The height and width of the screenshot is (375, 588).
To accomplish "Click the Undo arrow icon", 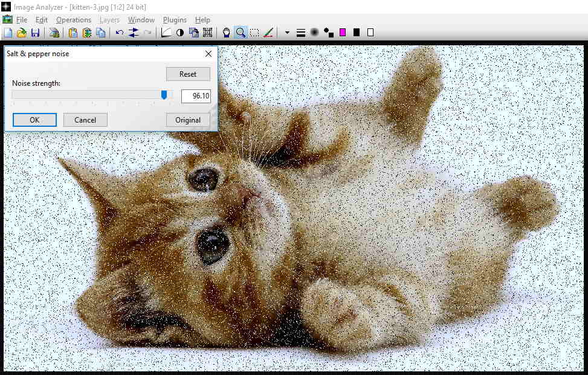I will coord(120,33).
